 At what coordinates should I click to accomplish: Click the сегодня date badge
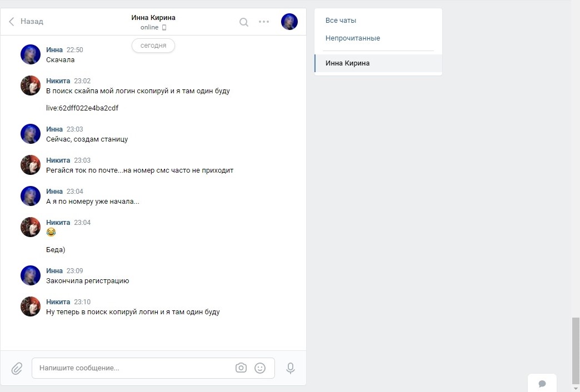153,46
